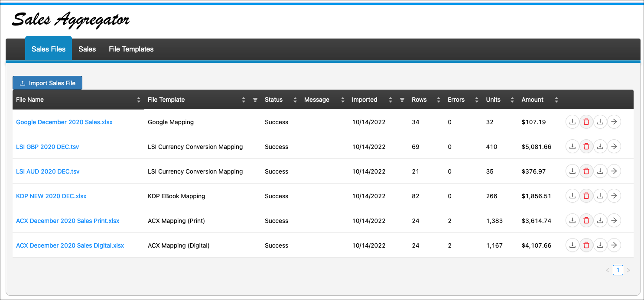Switch to the Sales Files tab
The image size is (644, 300).
tap(49, 49)
